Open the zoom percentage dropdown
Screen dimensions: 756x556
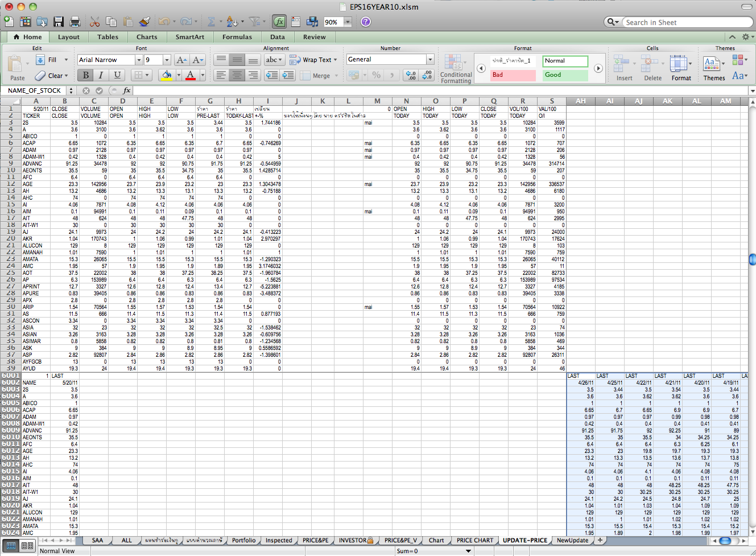(x=348, y=22)
